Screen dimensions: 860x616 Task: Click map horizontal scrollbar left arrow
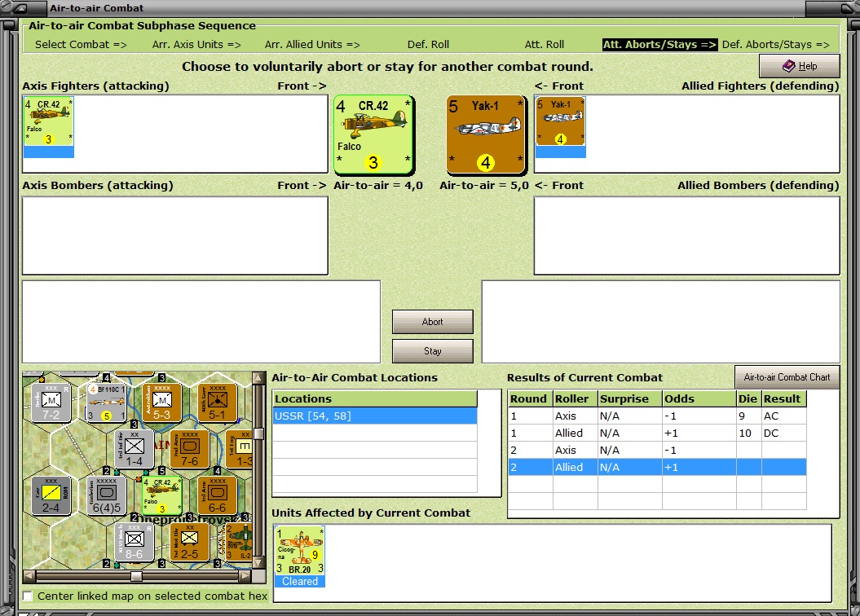[x=29, y=575]
